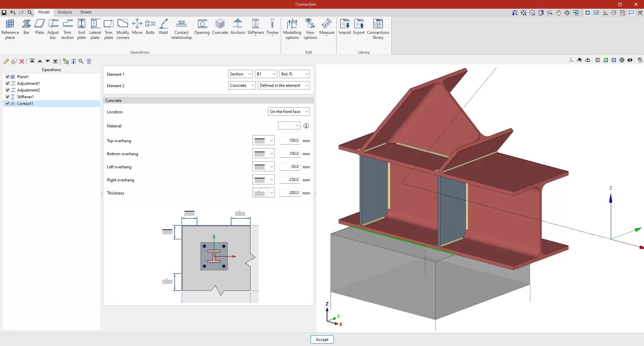644x346 pixels.
Task: Switch to the Analysis tab
Action: pos(65,12)
